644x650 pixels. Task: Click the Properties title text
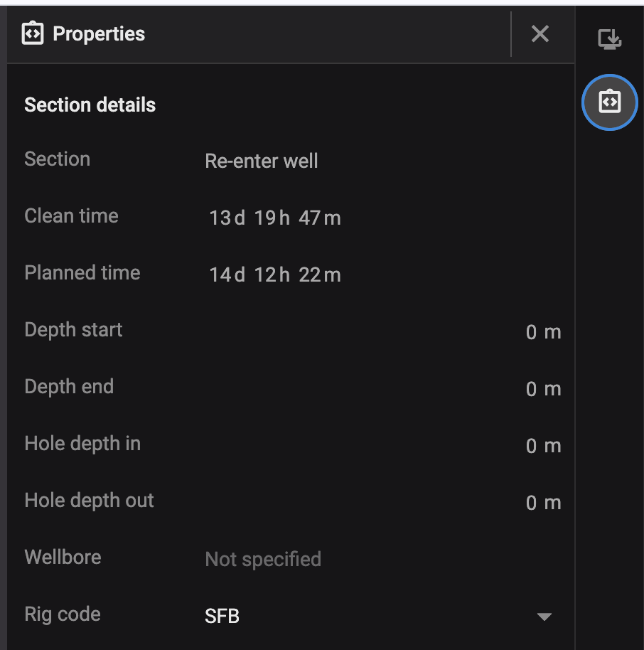(x=100, y=33)
